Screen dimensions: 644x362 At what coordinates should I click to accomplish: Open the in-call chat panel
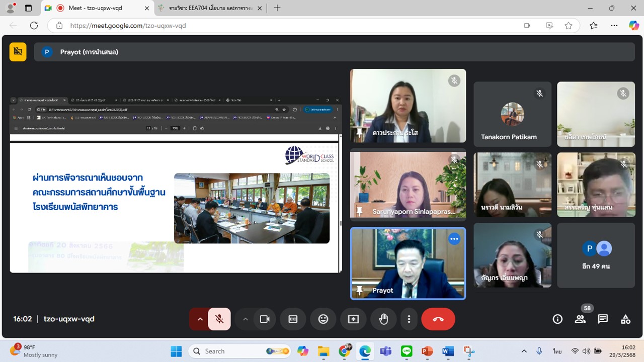(x=603, y=319)
